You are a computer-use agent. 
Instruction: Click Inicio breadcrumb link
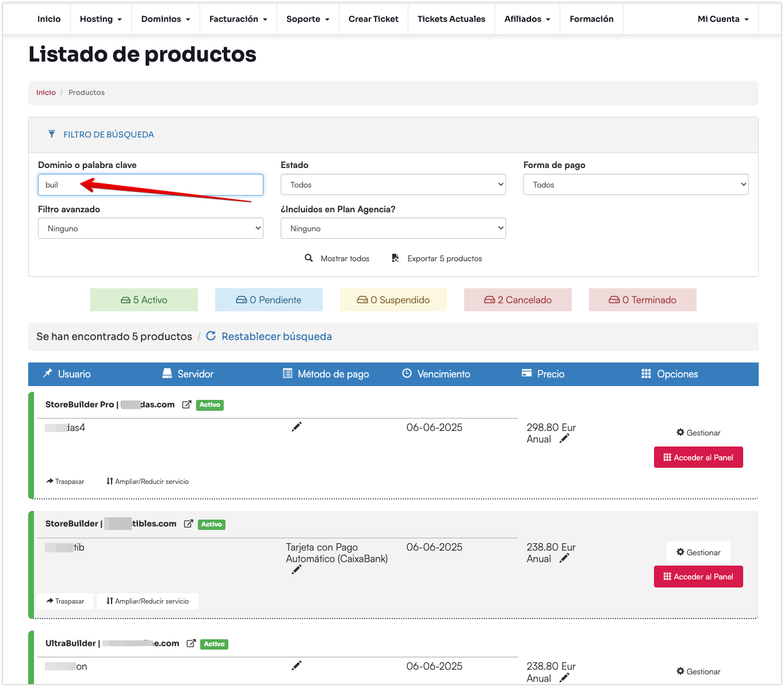(x=46, y=92)
